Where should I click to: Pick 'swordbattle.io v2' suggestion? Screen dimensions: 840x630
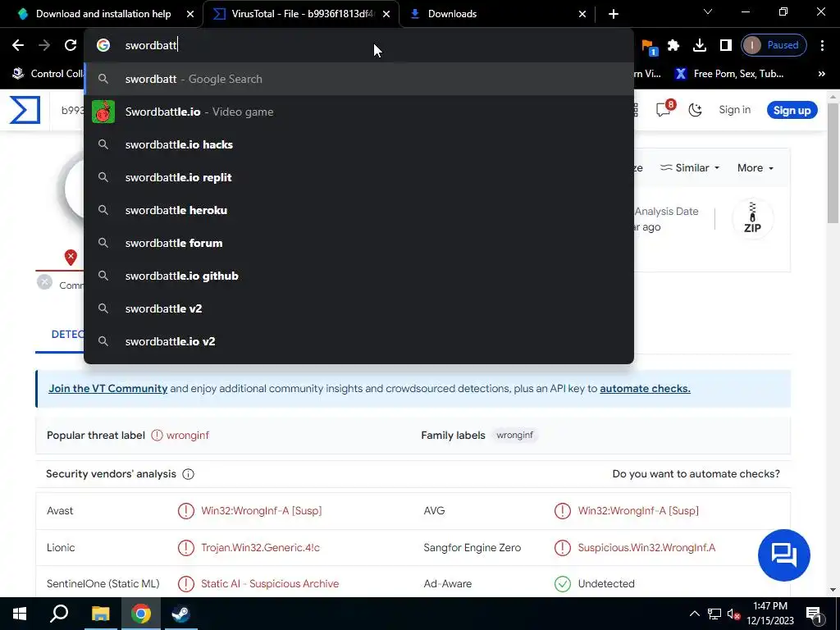[359, 341]
